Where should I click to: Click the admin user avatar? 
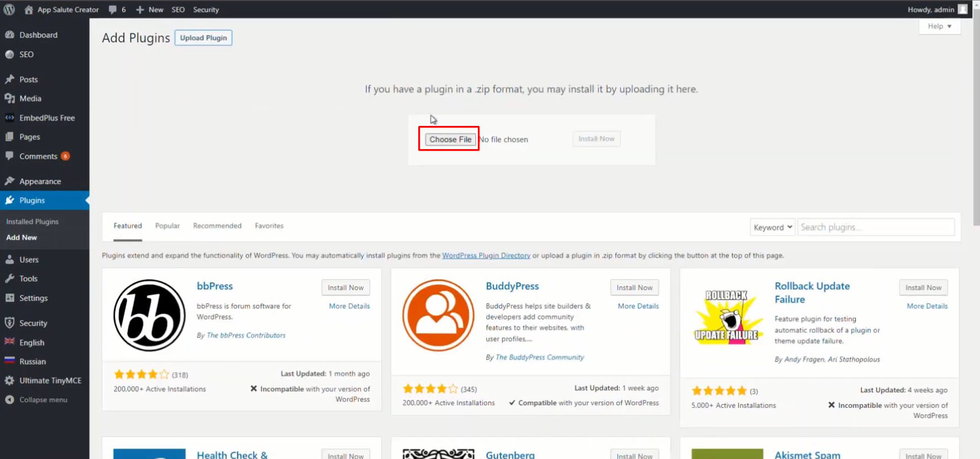pos(962,9)
